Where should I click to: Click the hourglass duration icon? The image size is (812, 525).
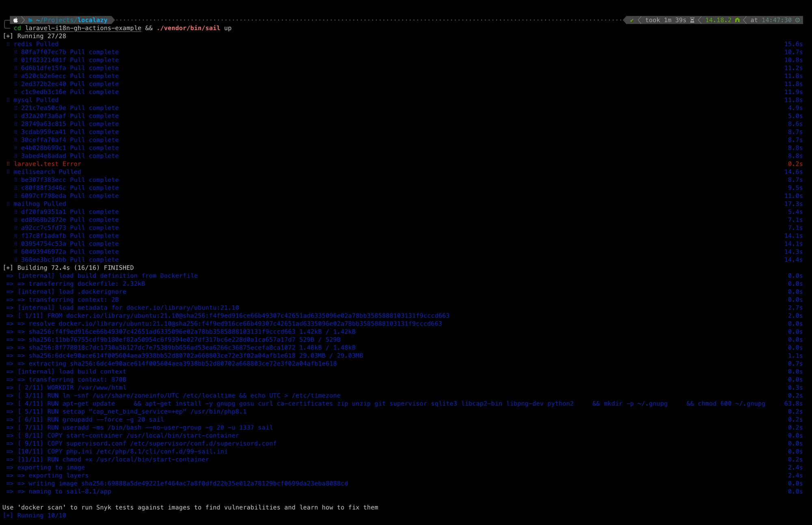pos(692,20)
